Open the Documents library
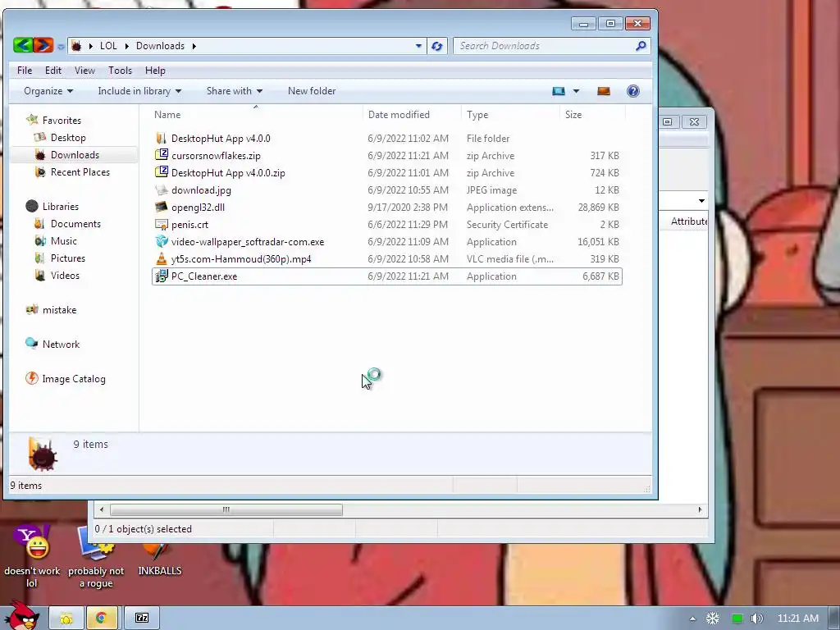Image resolution: width=840 pixels, height=630 pixels. tap(75, 223)
